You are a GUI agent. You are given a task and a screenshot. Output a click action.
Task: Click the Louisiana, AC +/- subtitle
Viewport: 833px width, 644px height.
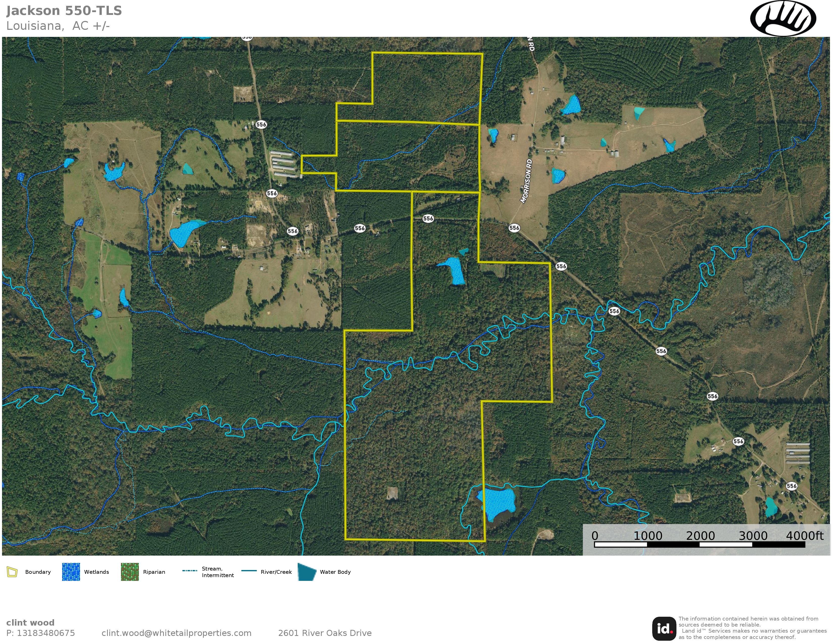(x=58, y=26)
